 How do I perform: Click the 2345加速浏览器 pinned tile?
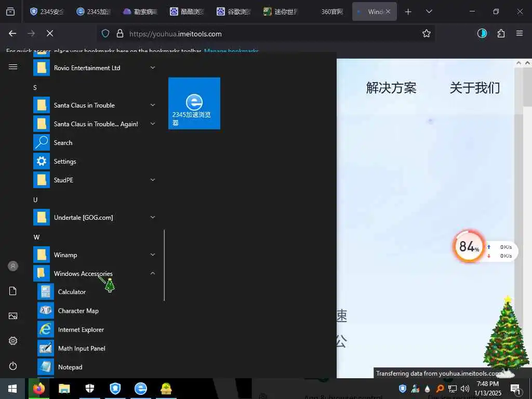[x=194, y=103]
